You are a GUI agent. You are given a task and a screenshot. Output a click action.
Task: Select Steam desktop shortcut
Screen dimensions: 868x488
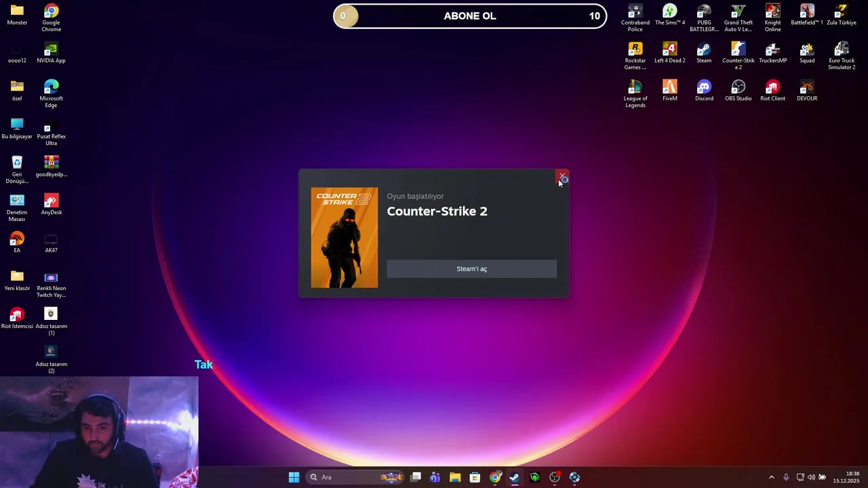click(x=704, y=53)
